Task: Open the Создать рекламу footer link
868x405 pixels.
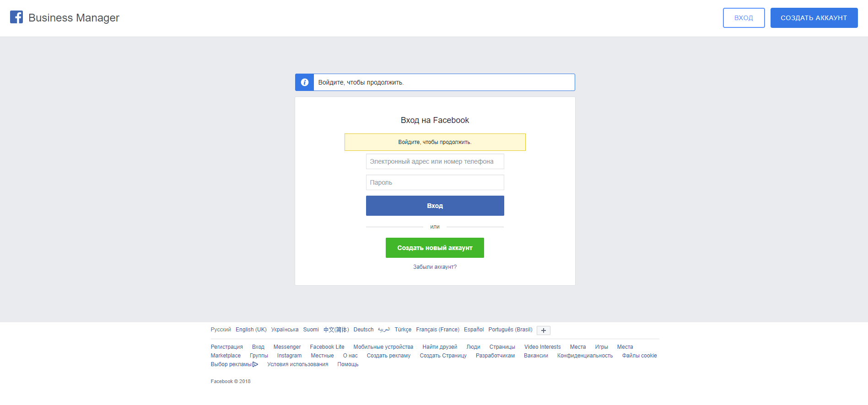Action: [388, 356]
